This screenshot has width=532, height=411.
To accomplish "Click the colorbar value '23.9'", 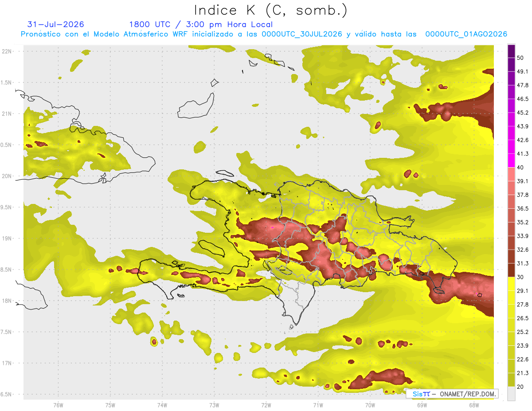I will (523, 346).
